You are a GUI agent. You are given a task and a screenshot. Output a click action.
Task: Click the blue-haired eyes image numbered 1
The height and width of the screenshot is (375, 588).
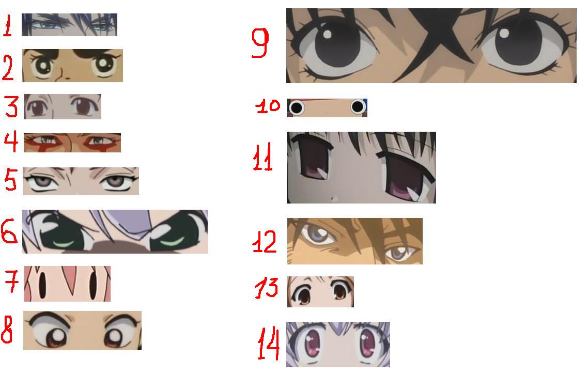69,25
